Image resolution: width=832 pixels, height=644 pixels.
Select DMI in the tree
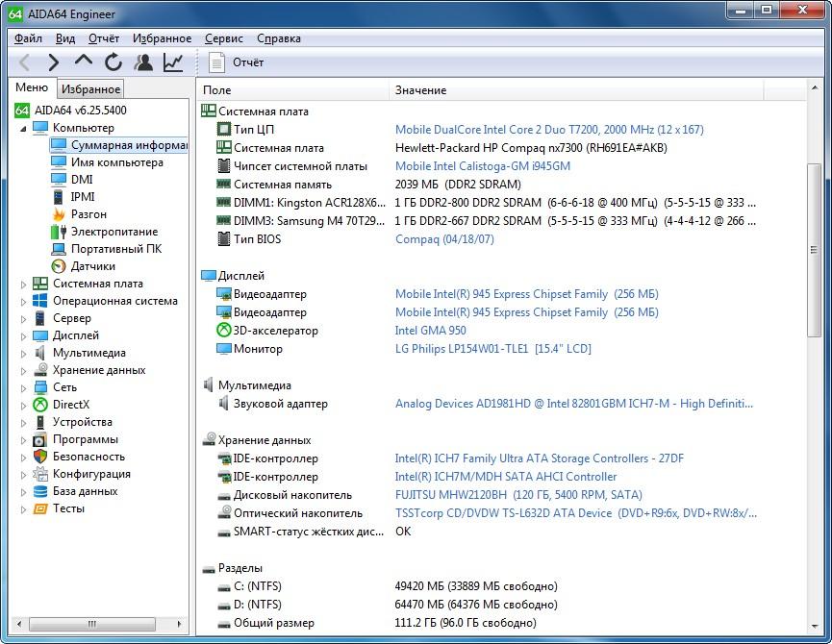[x=82, y=180]
